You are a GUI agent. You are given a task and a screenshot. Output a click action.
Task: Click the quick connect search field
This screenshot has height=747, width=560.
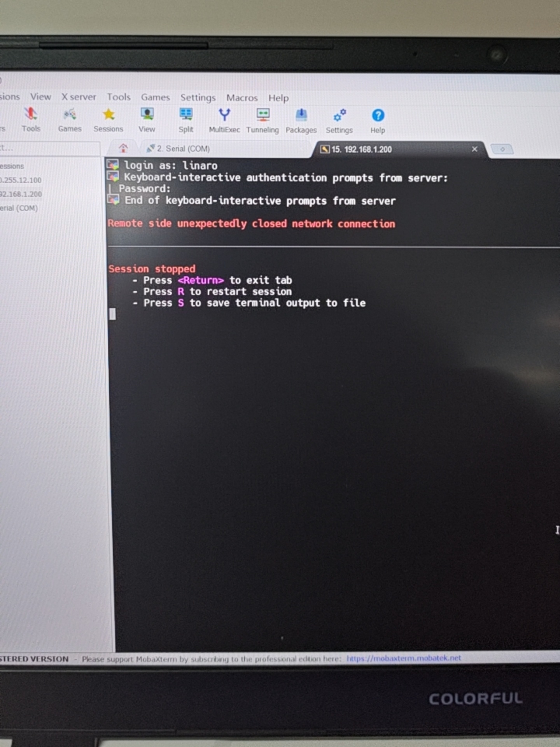(x=49, y=148)
